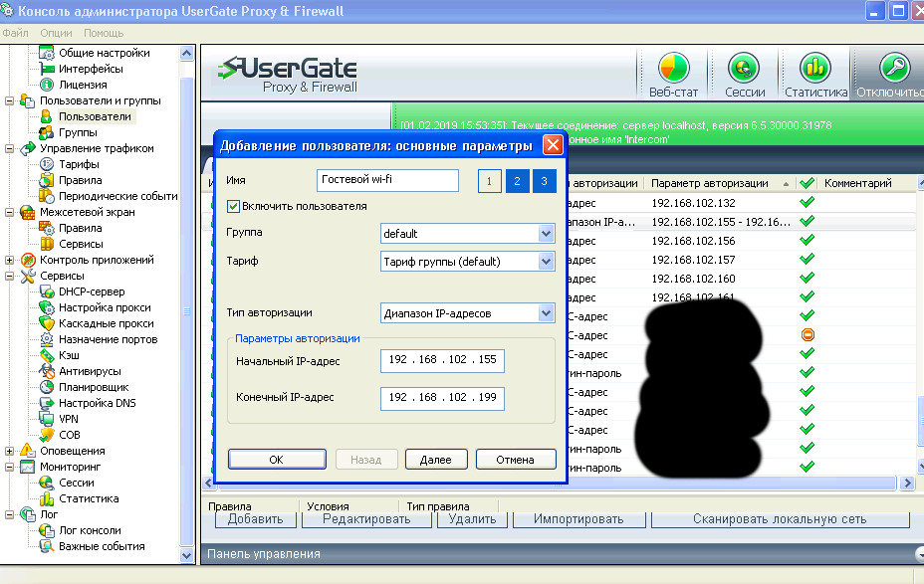This screenshot has height=584, width=924.
Task: Click the Пользователи tree icon
Action: pos(47,116)
